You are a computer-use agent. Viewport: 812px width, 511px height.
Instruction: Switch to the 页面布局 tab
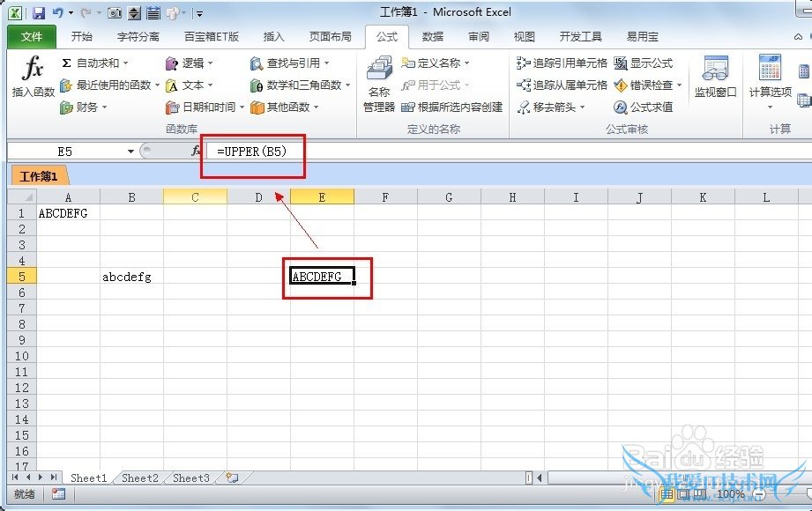coord(330,37)
